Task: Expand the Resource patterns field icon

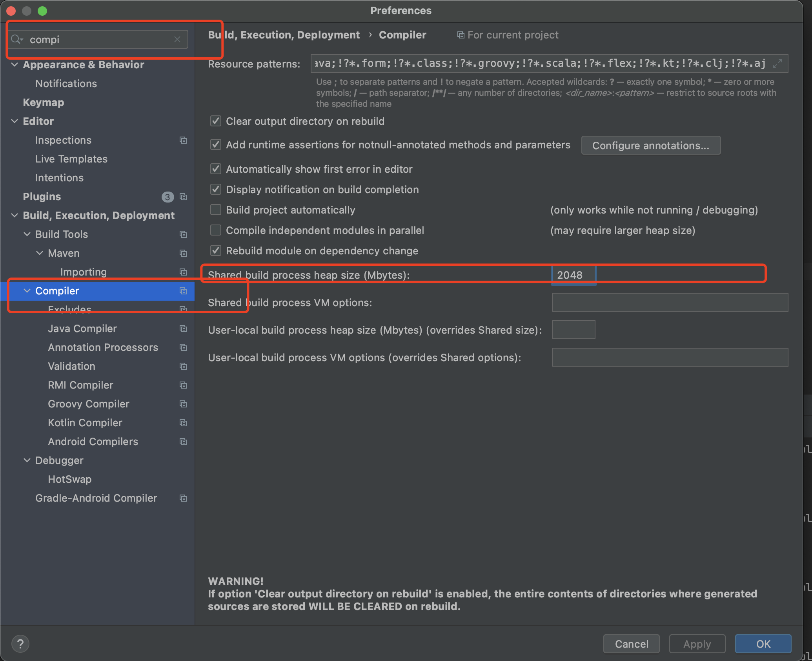Action: tap(777, 63)
